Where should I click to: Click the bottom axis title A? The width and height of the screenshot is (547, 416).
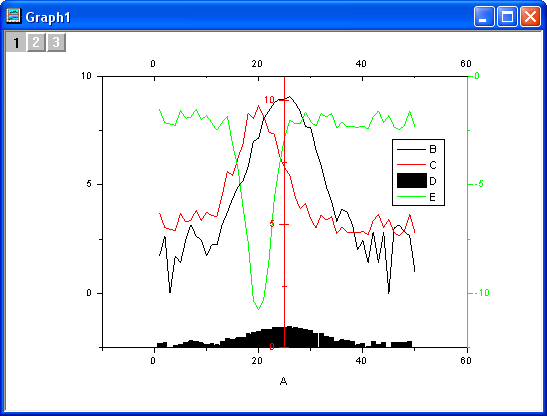coord(283,381)
